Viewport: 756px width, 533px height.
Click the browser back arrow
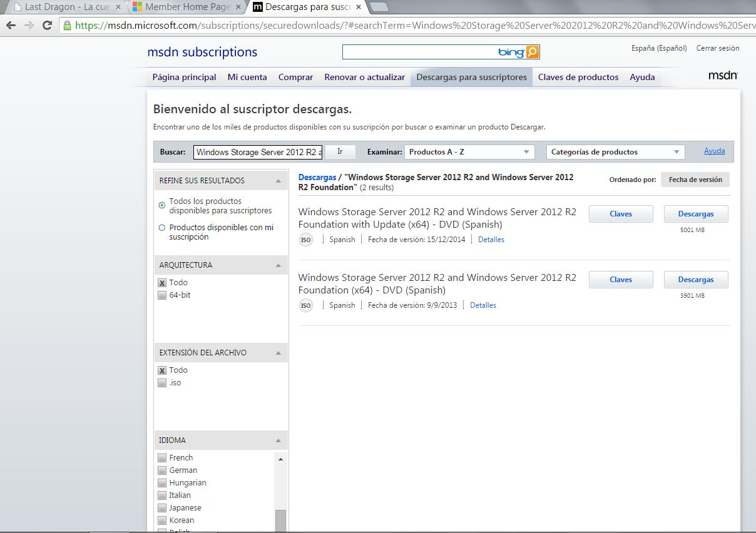click(x=11, y=26)
